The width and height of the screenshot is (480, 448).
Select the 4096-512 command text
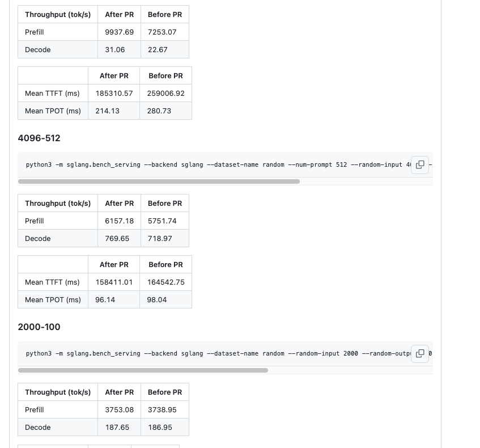(215, 165)
